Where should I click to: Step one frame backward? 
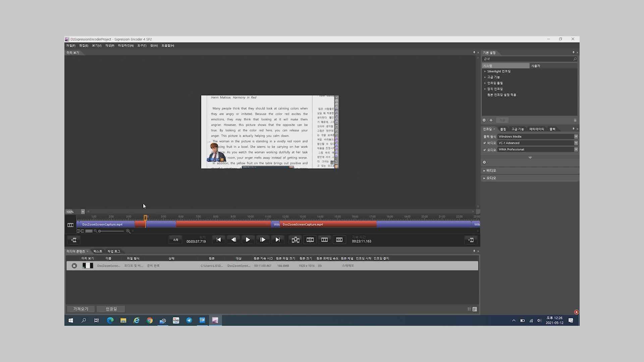(x=233, y=240)
